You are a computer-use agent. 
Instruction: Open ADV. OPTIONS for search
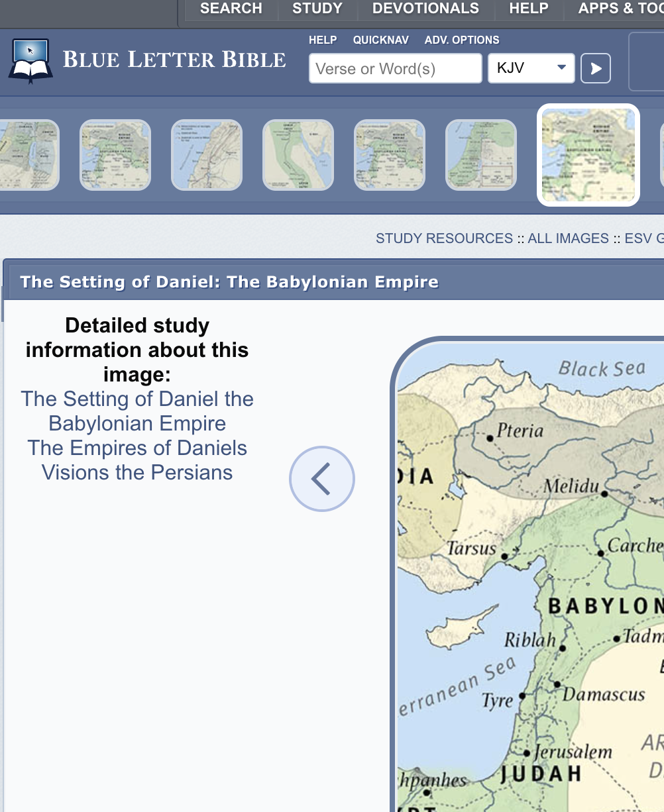(462, 40)
